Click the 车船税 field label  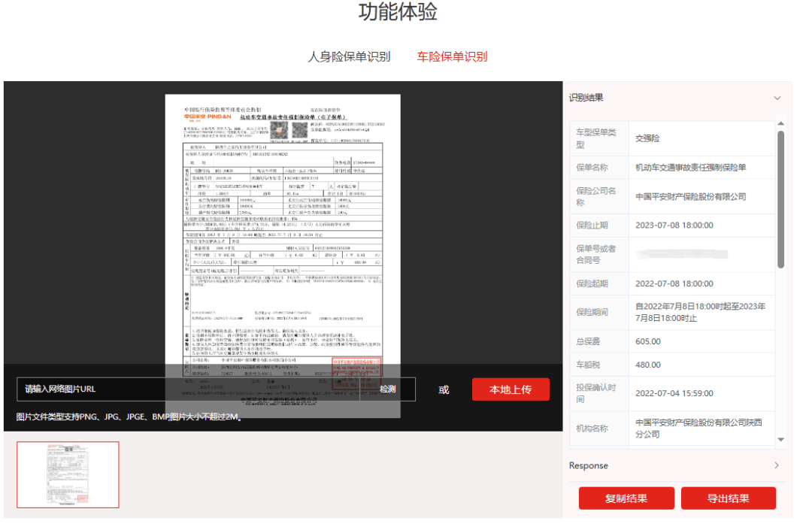588,365
